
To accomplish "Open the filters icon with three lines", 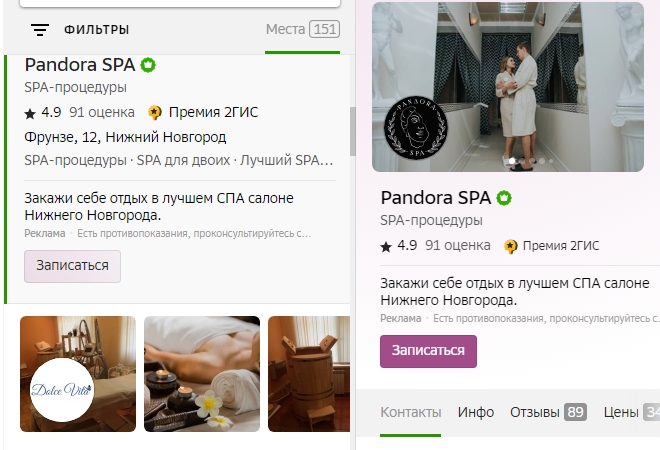I will pos(40,29).
